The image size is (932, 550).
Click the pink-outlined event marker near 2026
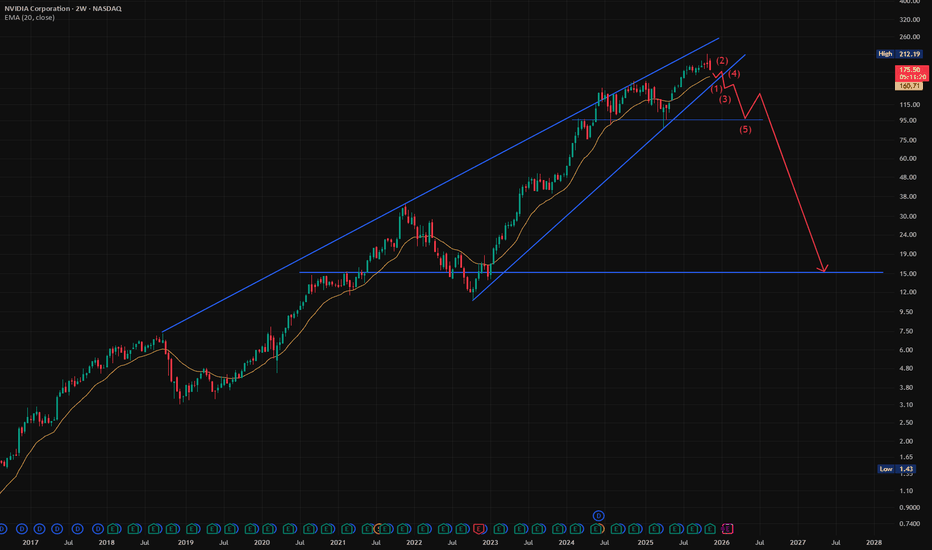click(x=727, y=526)
